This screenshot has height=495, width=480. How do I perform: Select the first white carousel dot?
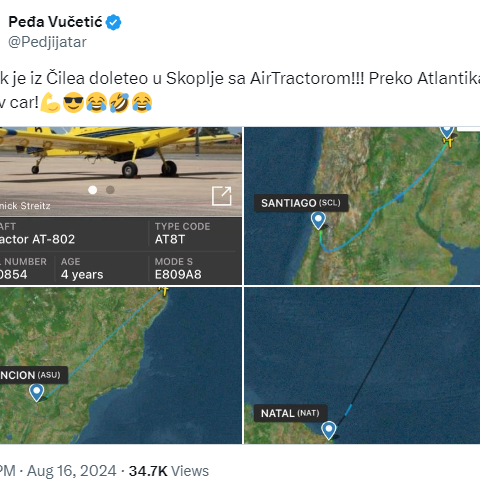[x=93, y=190]
